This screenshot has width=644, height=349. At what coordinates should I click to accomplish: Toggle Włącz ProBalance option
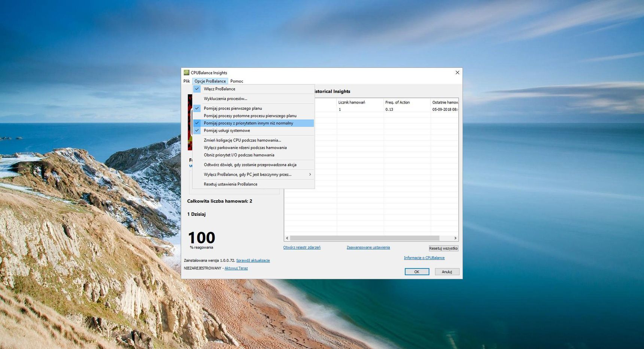pyautogui.click(x=253, y=89)
